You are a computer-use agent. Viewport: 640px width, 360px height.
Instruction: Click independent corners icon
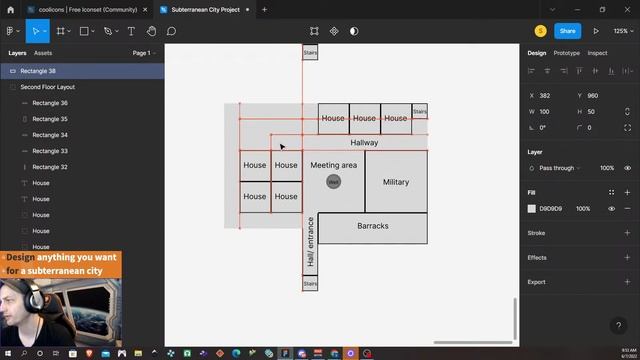(627, 128)
